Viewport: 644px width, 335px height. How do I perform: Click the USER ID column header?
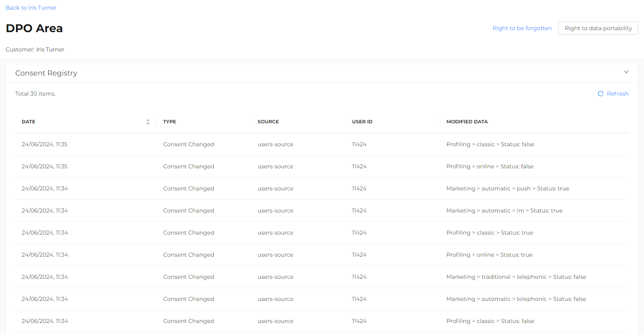tap(362, 122)
